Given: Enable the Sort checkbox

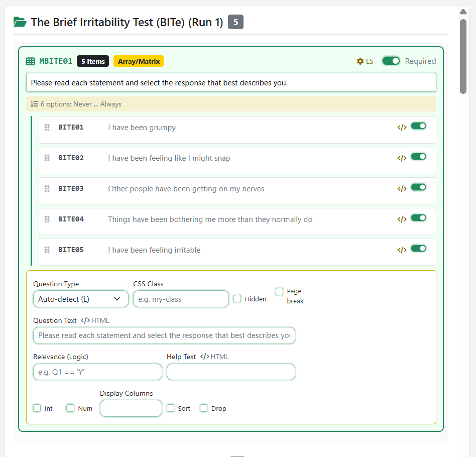Looking at the screenshot, I should click(x=171, y=408).
